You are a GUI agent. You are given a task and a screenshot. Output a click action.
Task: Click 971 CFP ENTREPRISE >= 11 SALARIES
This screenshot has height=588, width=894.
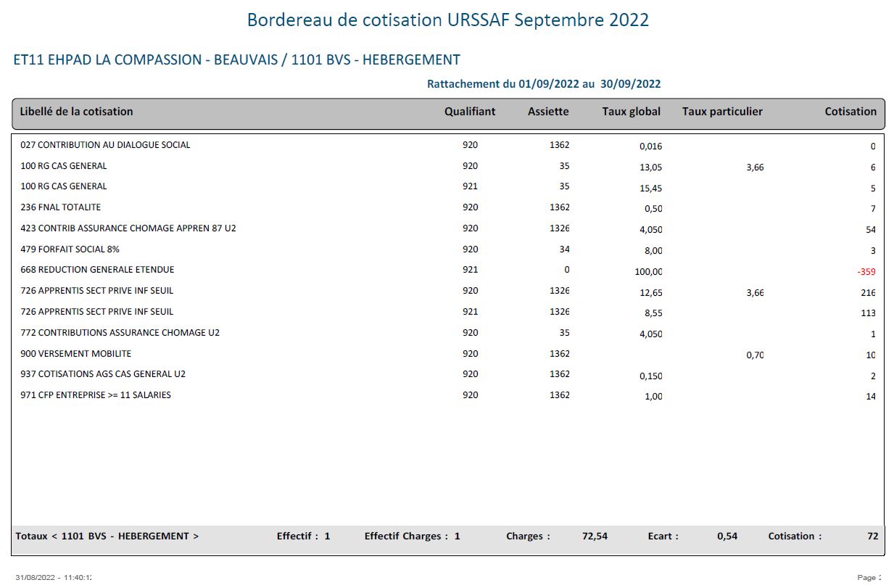96,395
